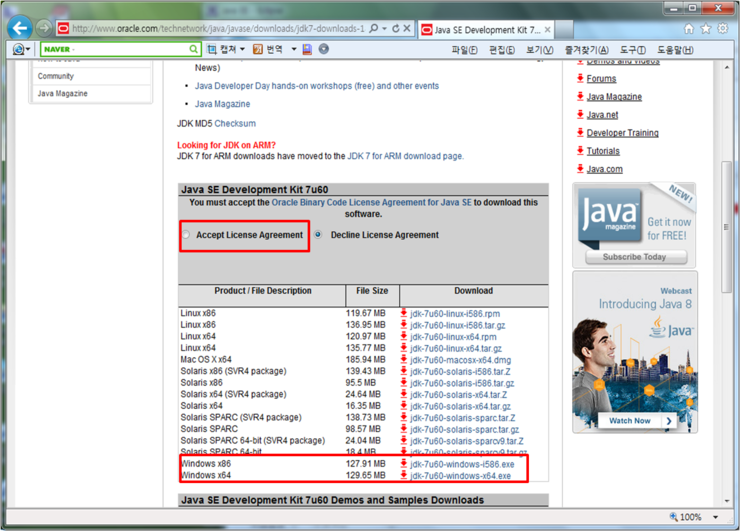Viewport: 740px width, 531px height.
Task: Click the IE logo icon in the toolbar
Action: click(x=18, y=49)
